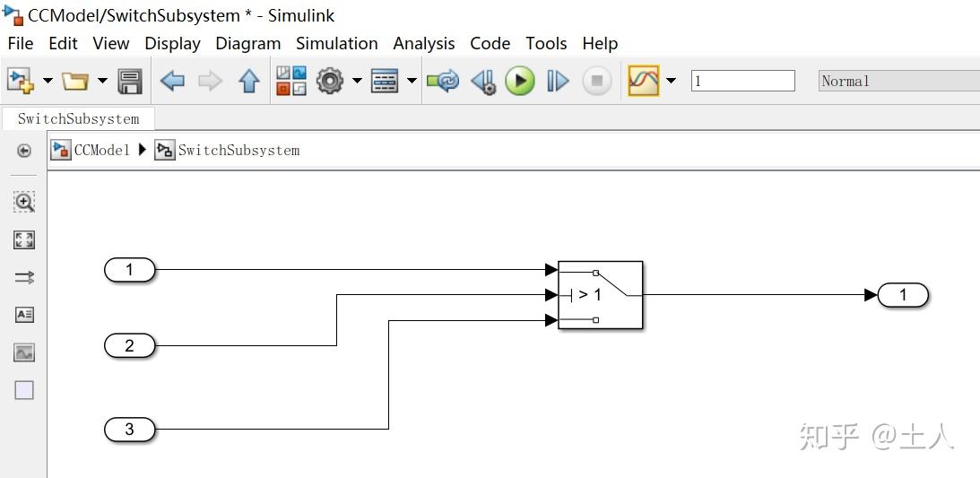Select input port block 2
This screenshot has height=478, width=980.
129,345
